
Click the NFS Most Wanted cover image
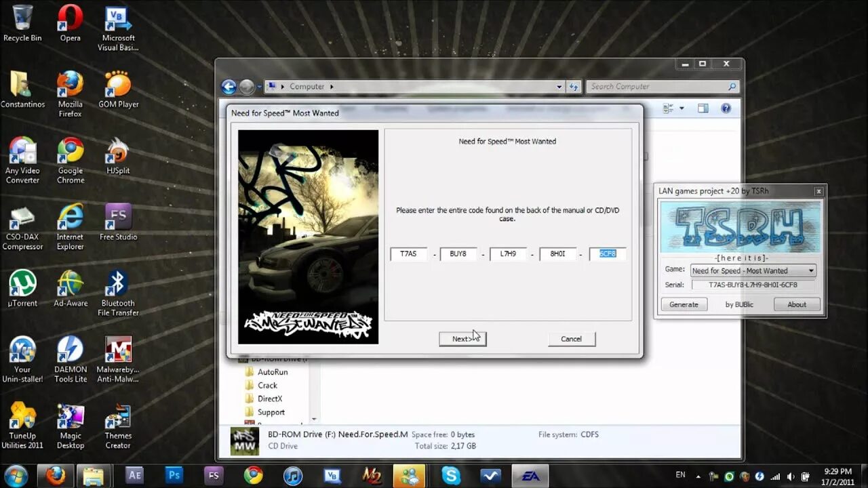(x=308, y=237)
